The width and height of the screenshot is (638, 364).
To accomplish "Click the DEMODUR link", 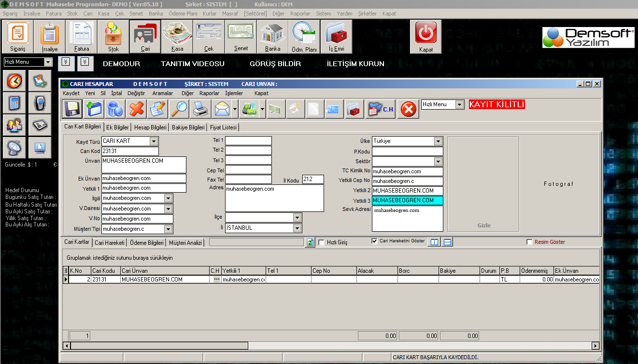I will (x=121, y=64).
